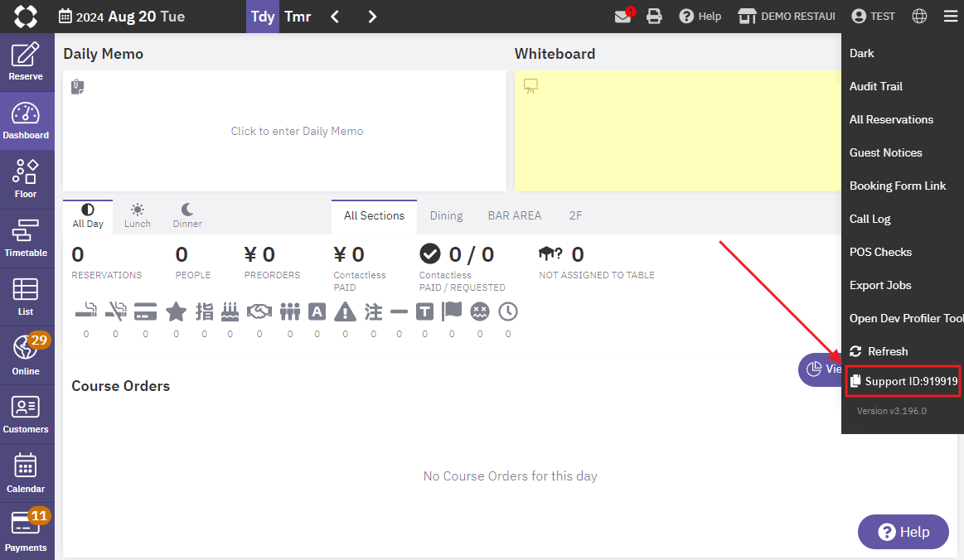Click the people group filter icon

click(x=289, y=311)
